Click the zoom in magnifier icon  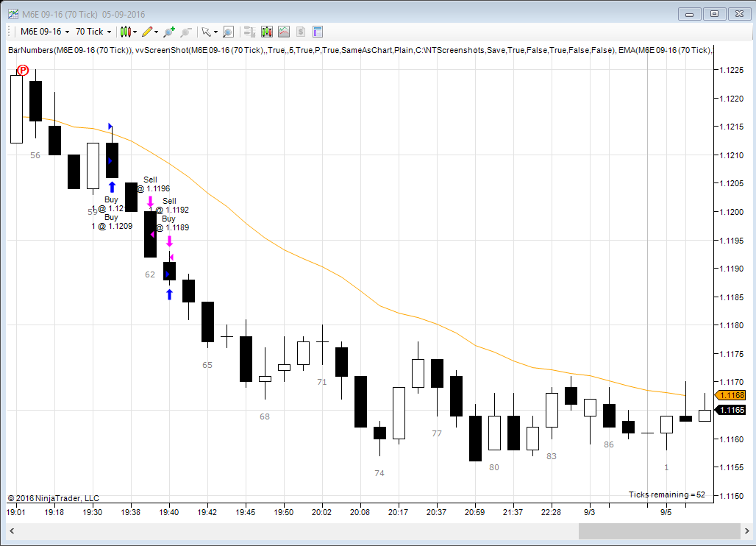(168, 32)
